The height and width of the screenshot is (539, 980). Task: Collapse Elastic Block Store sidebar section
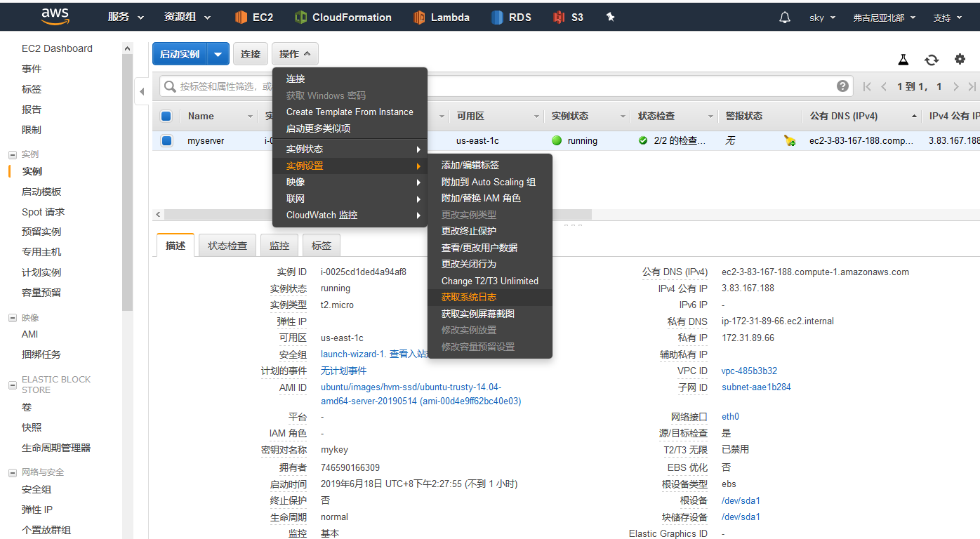click(12, 385)
